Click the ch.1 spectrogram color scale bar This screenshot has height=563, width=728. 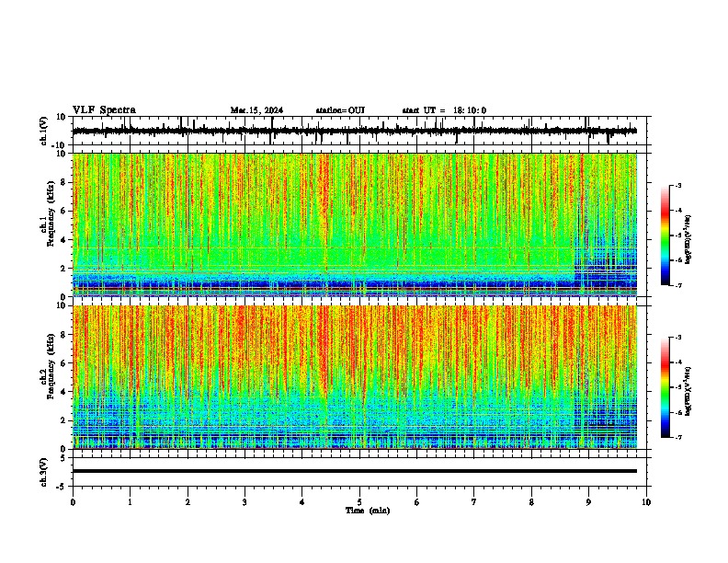point(665,236)
